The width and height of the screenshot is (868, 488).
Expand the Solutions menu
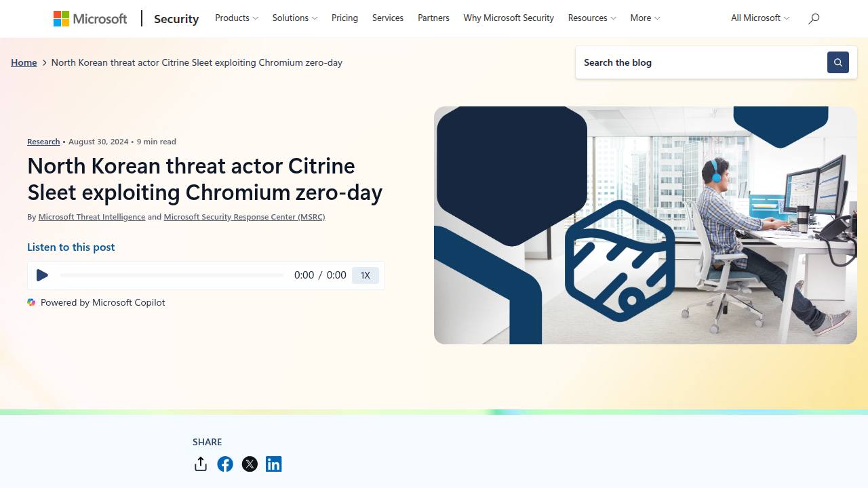pyautogui.click(x=295, y=18)
